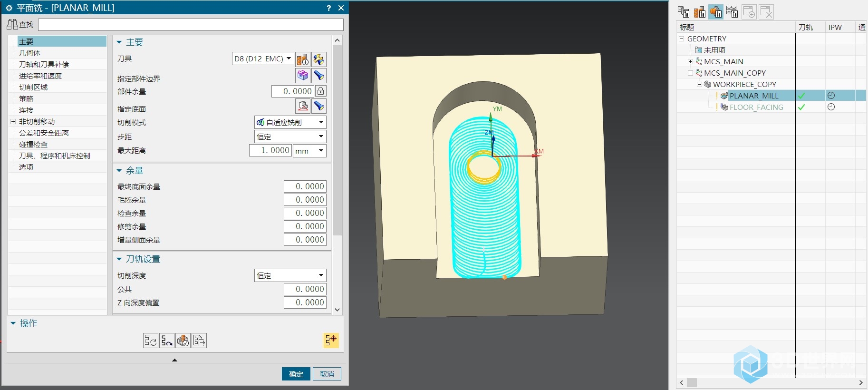Click the green toolpath checkmark for FLOOR_FACING

point(801,107)
